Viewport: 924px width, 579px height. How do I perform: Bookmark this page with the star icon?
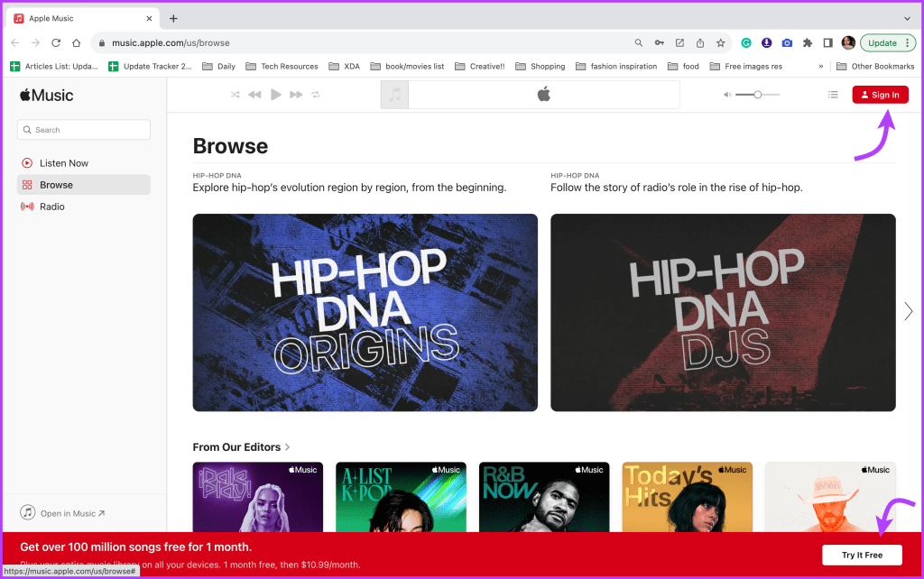(721, 43)
